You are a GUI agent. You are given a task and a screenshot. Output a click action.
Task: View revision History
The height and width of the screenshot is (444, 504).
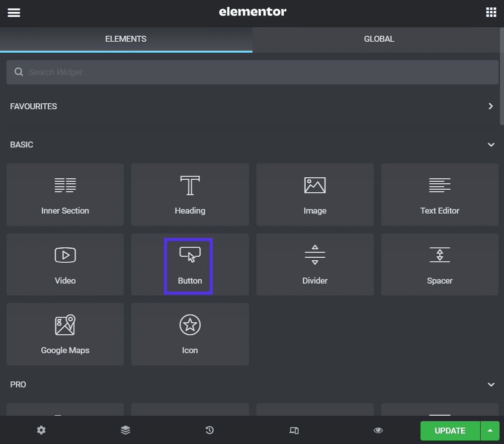click(x=209, y=430)
